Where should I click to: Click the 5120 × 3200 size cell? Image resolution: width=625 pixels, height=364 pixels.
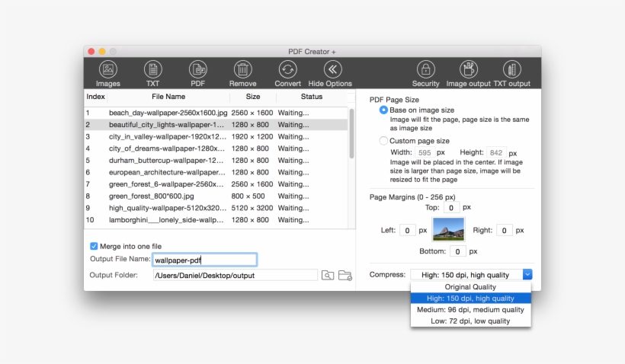(252, 208)
